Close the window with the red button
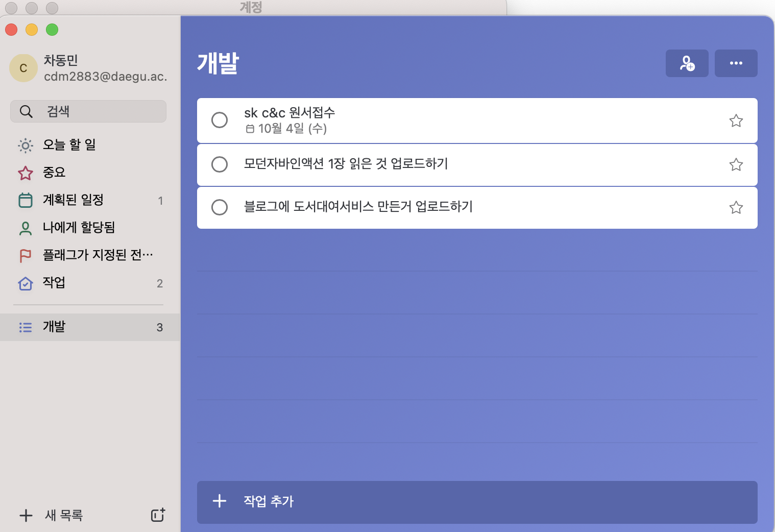775x532 pixels. 11,30
